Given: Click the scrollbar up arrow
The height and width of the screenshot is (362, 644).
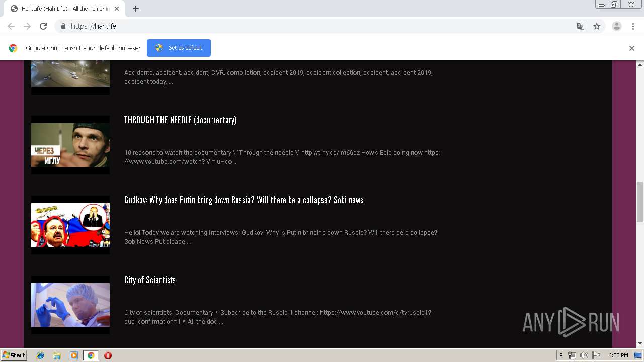Looking at the screenshot, I should (640, 64).
